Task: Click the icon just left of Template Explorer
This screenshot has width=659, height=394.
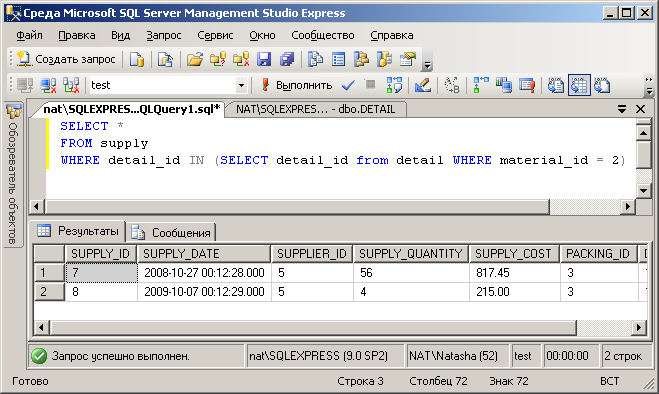Action: coord(361,59)
